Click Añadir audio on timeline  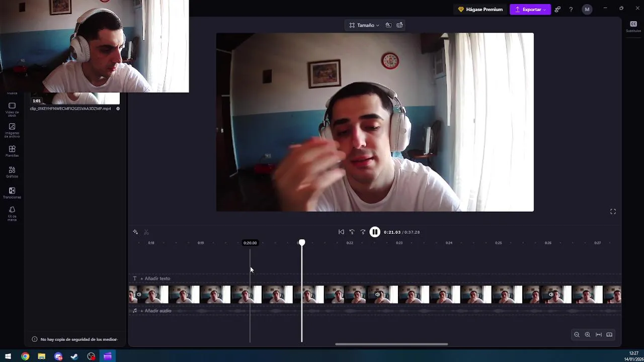156,311
